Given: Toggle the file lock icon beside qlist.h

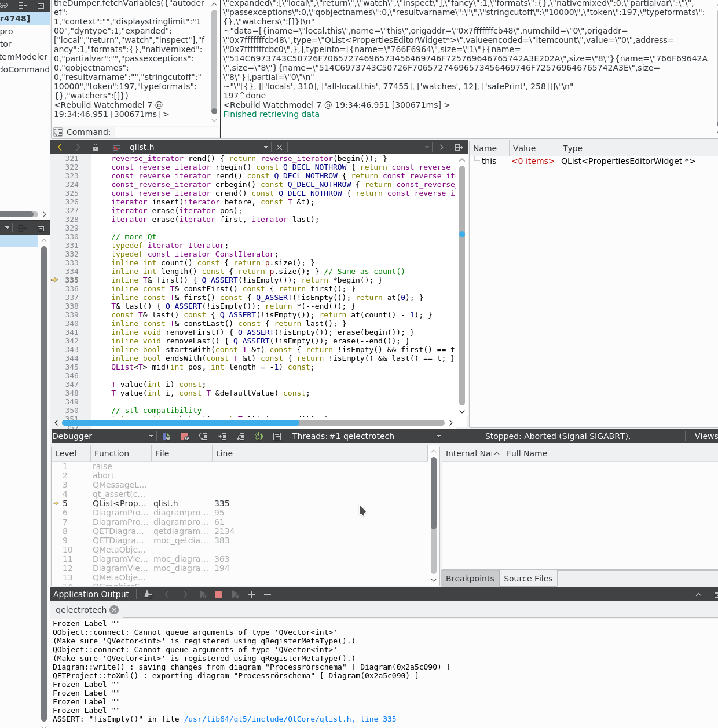Looking at the screenshot, I should (x=96, y=147).
